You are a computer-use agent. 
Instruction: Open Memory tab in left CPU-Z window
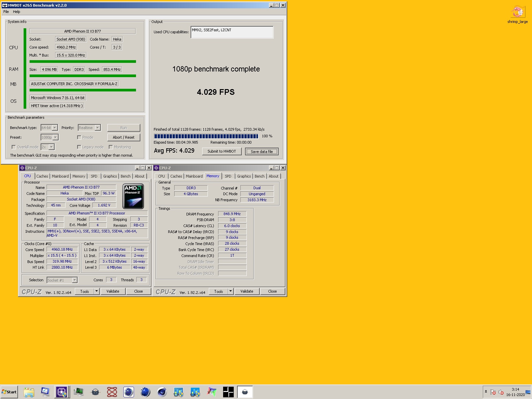point(79,176)
